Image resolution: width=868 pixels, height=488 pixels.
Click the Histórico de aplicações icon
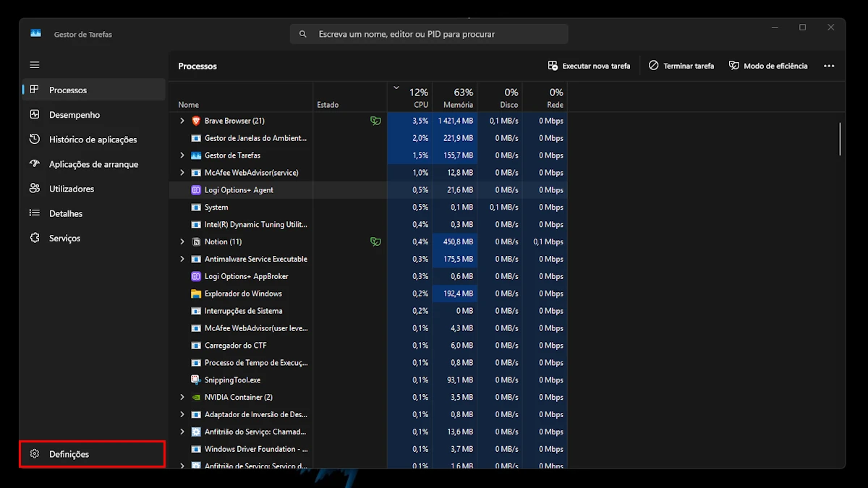click(x=35, y=140)
